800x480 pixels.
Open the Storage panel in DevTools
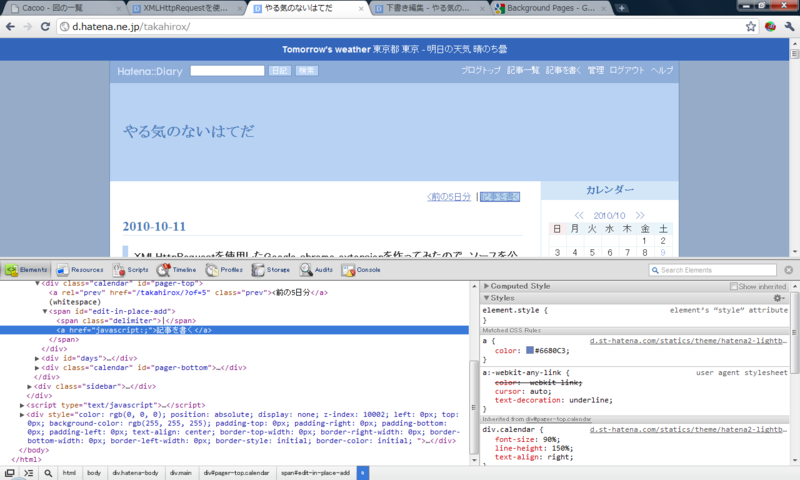pyautogui.click(x=270, y=270)
